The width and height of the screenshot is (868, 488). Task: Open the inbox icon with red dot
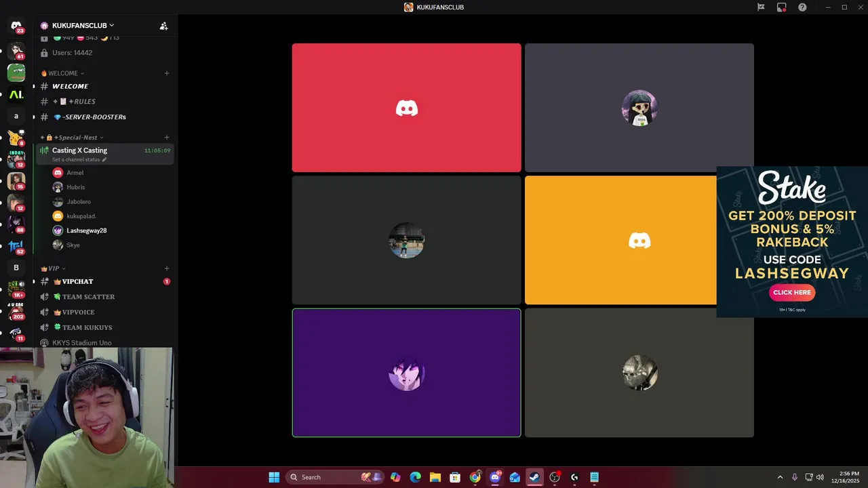(782, 7)
